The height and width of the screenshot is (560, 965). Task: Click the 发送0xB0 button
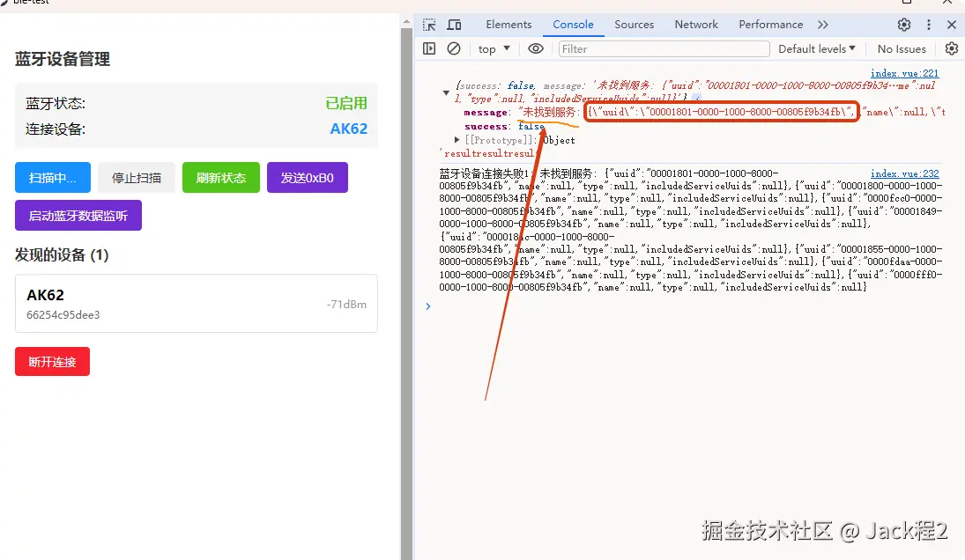point(307,178)
